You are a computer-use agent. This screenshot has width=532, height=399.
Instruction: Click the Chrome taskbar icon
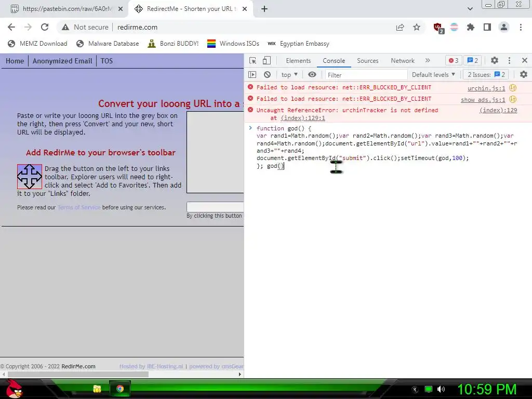pos(120,389)
